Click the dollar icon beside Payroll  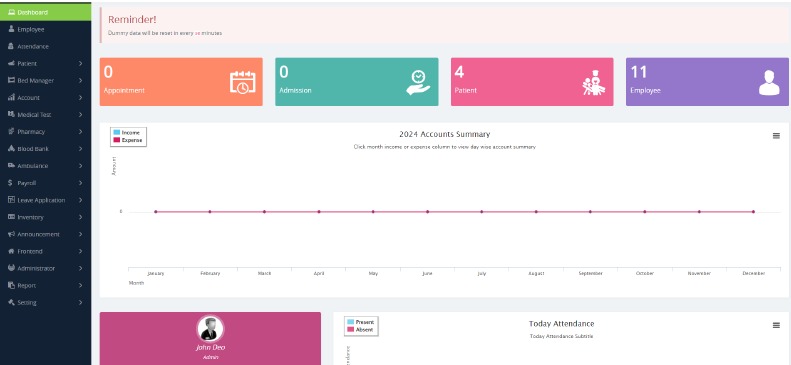11,183
